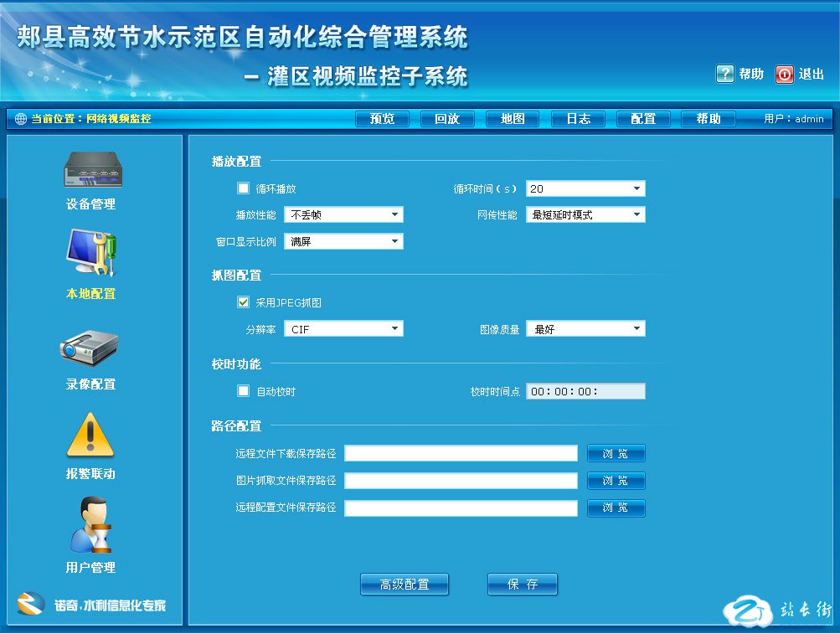Image resolution: width=840 pixels, height=634 pixels.
Task: Open 设备管理 device management icon
Action: pyautogui.click(x=91, y=171)
